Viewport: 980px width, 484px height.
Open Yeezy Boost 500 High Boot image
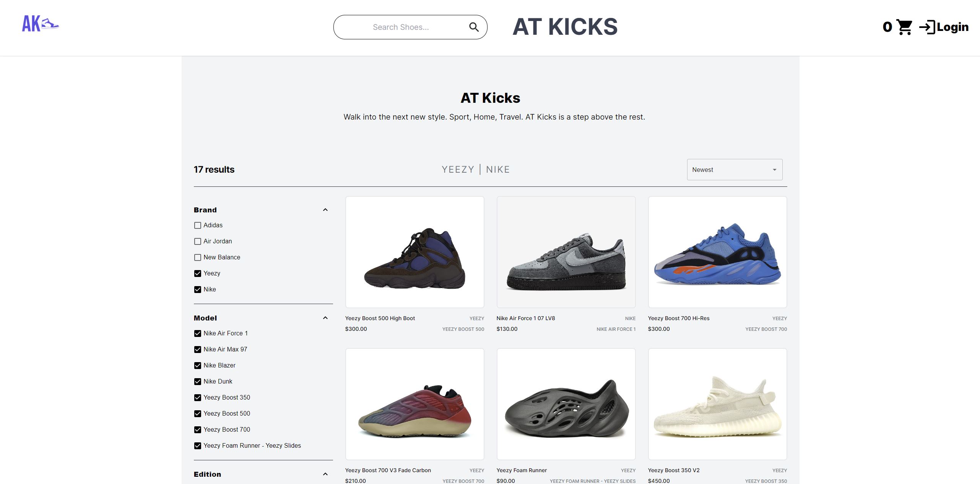(x=414, y=252)
